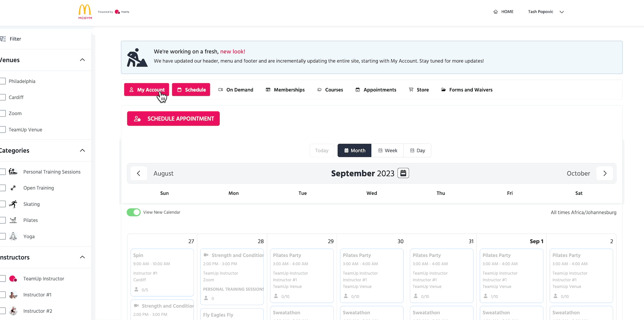Switch to Week calendar view

(x=387, y=150)
